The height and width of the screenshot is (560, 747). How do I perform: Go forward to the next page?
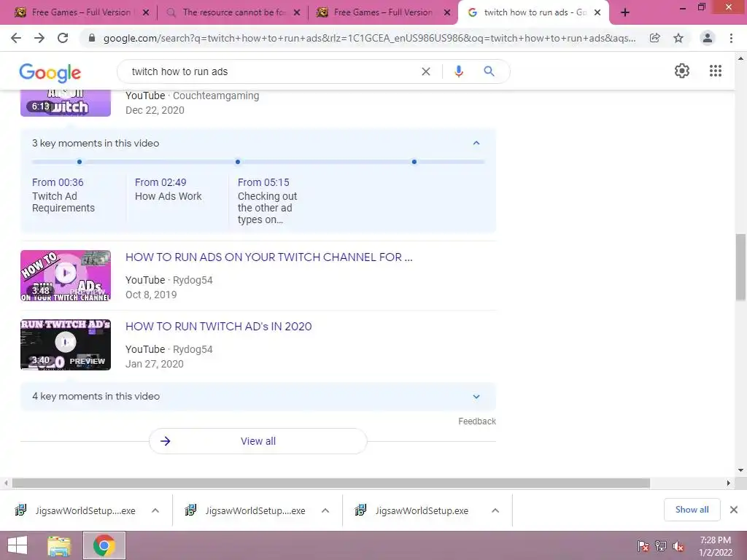(x=39, y=38)
